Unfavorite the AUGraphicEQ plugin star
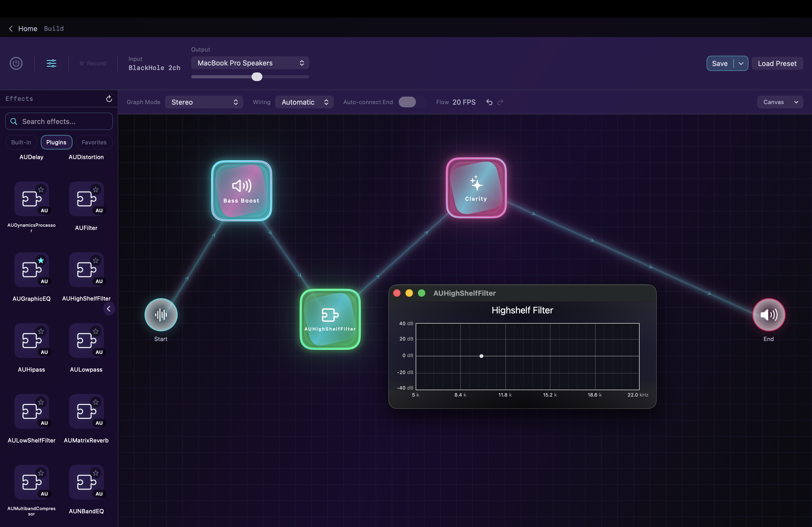This screenshot has width=812, height=527. click(41, 261)
